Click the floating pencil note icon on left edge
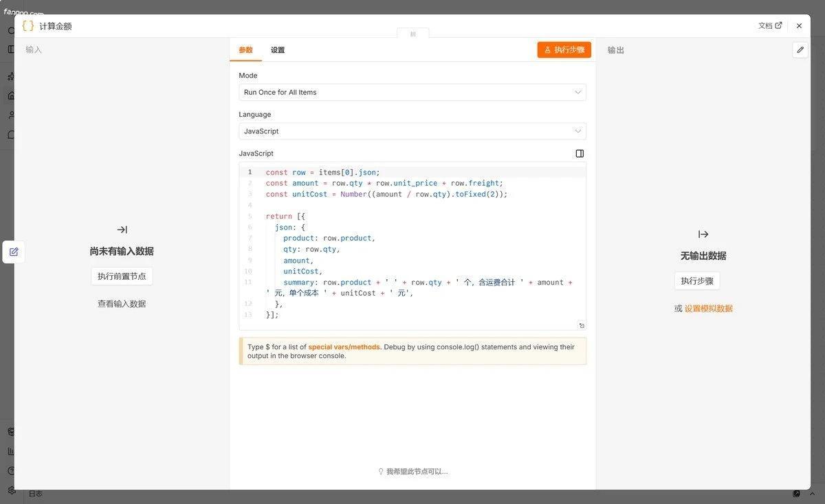 tap(14, 252)
